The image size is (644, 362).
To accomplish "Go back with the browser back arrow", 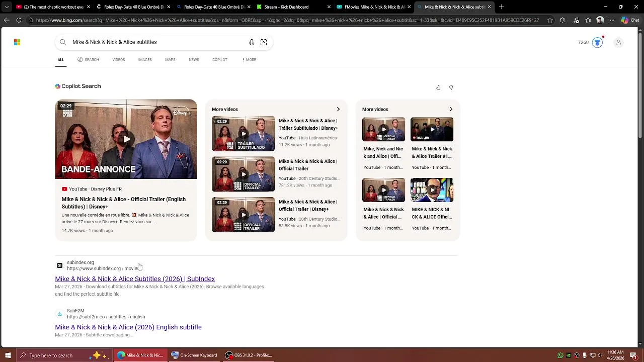I will 7,20.
